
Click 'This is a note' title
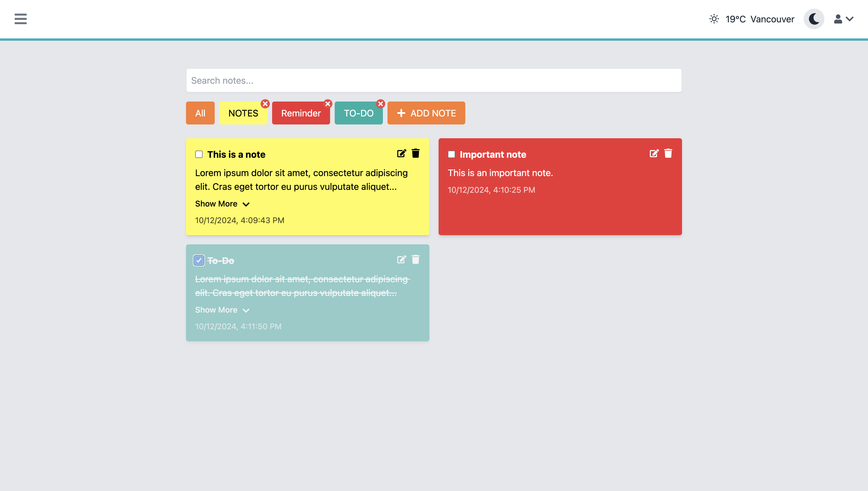point(236,155)
